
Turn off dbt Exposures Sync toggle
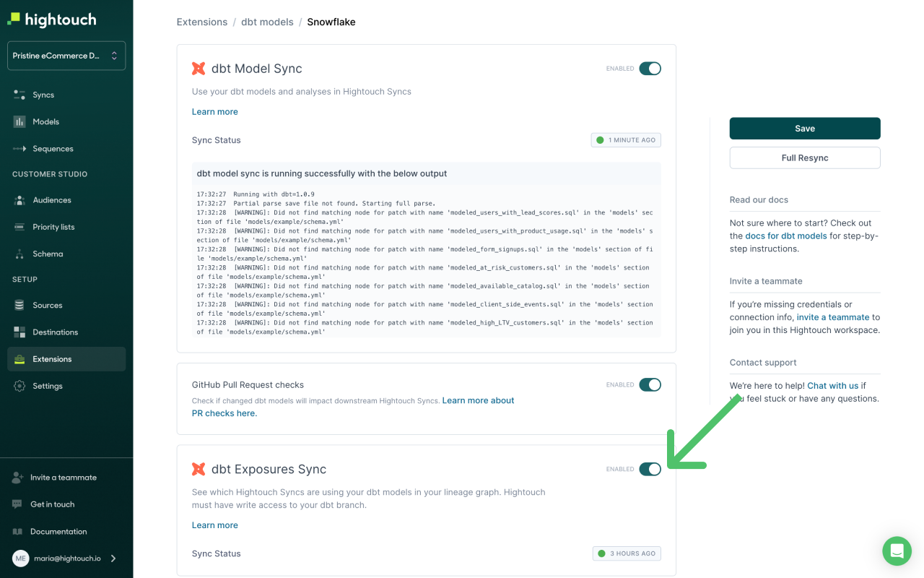650,470
